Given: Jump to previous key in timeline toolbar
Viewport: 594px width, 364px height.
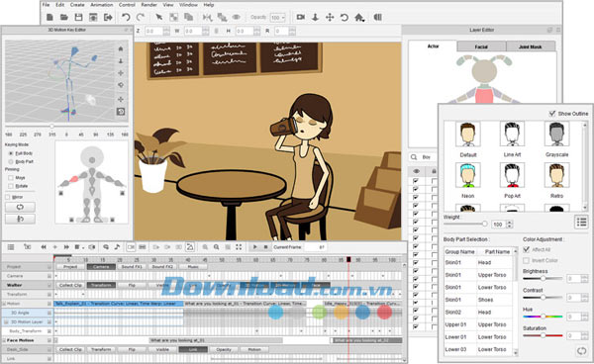Looking at the screenshot, I should pyautogui.click(x=44, y=247).
